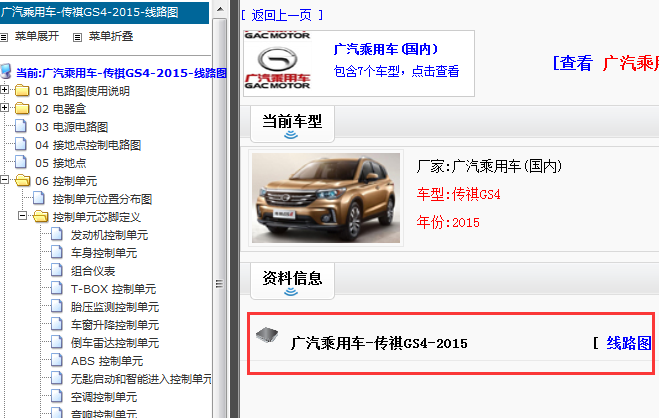Click the page icon beside 组合仪表
The height and width of the screenshot is (418, 659).
[x=57, y=271]
